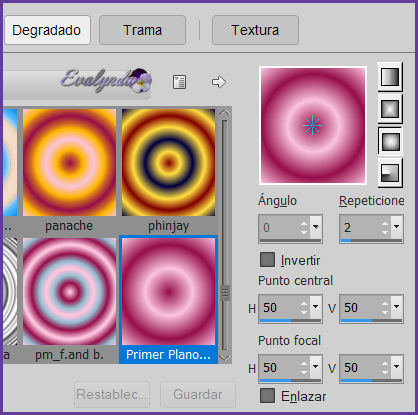Open the gradient list view options icon
Viewport: 418px width, 415px height.
tap(179, 82)
